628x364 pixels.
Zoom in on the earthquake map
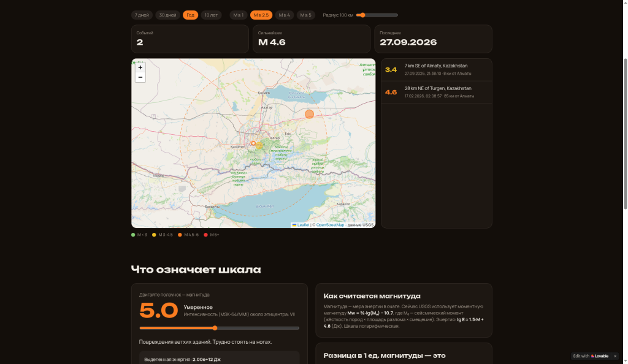pyautogui.click(x=140, y=67)
